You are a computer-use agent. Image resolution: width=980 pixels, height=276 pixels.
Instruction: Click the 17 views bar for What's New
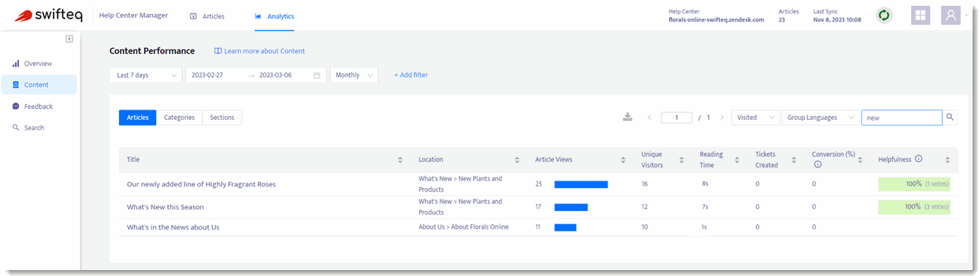coord(571,207)
